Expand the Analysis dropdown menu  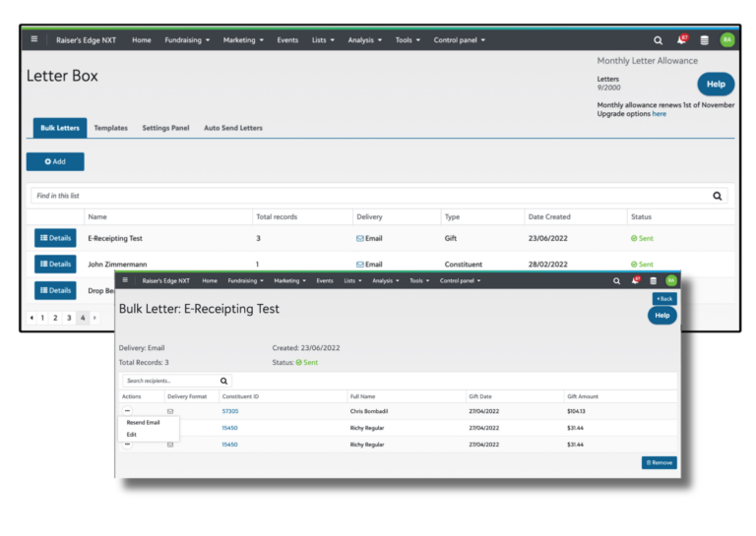point(364,40)
